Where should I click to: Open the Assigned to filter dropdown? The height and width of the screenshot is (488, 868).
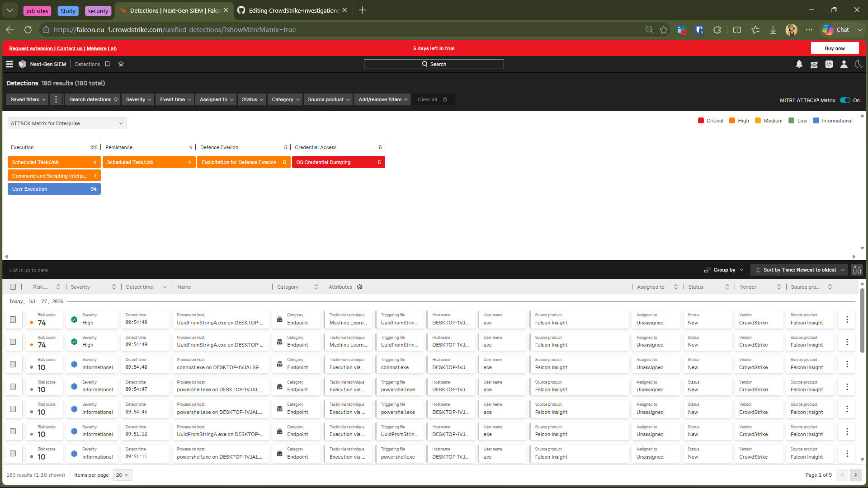(x=217, y=99)
